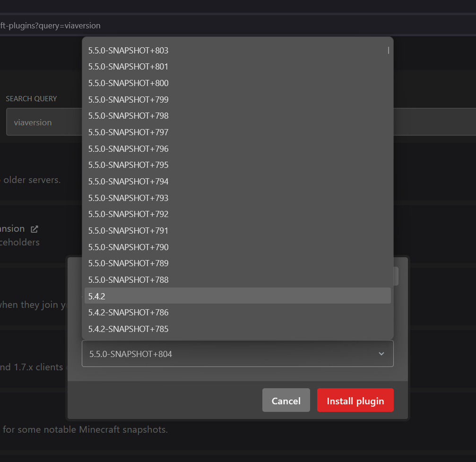
Task: Choose version 5.4.2-SNAPSHOT+785
Action: click(x=237, y=329)
